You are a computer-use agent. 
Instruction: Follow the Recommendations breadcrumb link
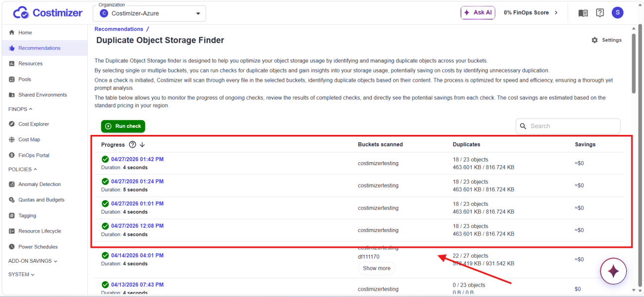[x=119, y=29]
